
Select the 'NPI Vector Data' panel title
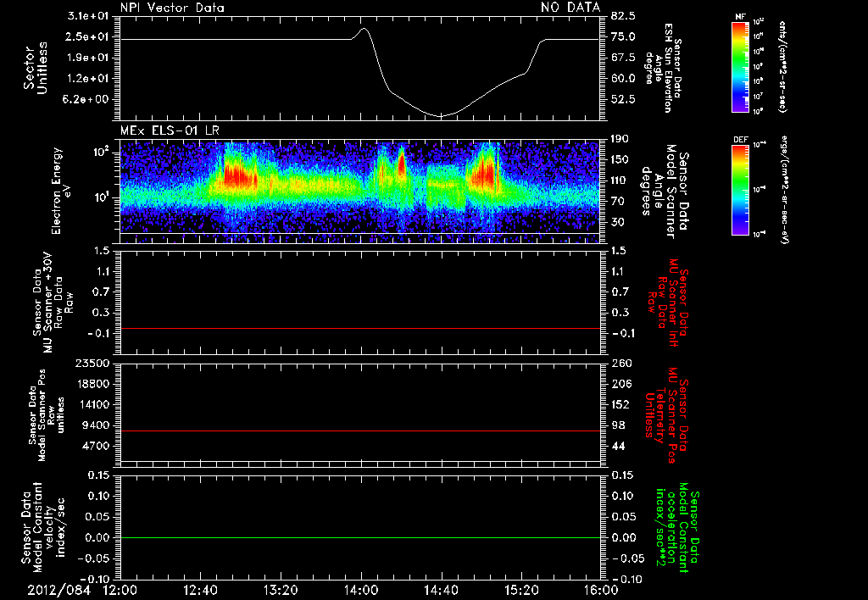[x=173, y=8]
